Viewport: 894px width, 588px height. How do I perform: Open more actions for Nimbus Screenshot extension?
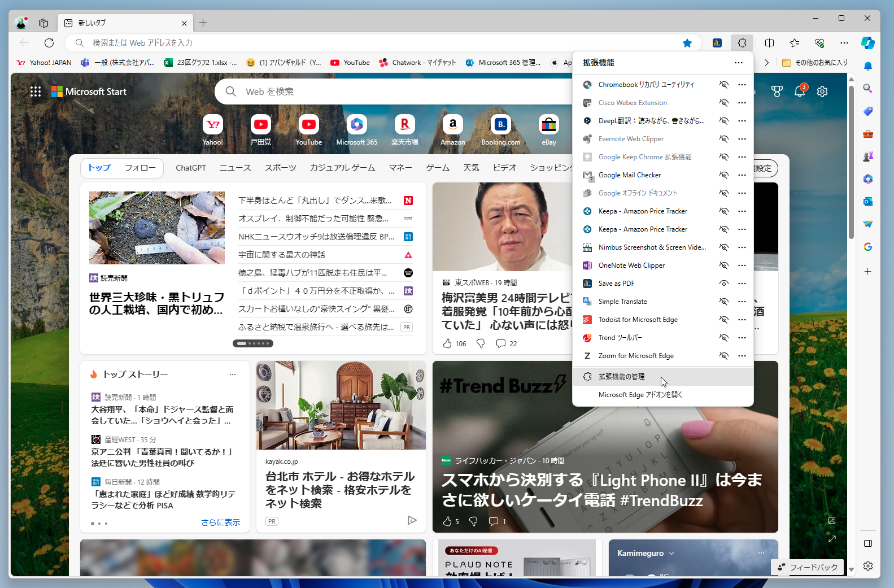point(742,247)
